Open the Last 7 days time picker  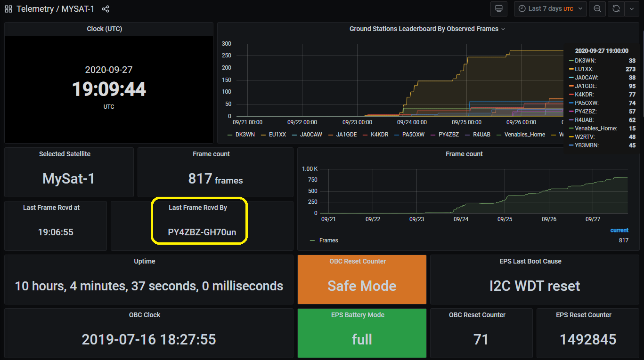(x=550, y=8)
